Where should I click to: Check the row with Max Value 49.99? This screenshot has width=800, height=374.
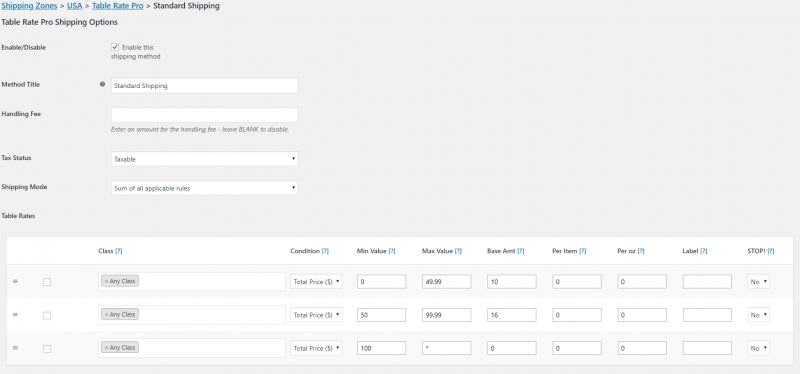(47, 282)
